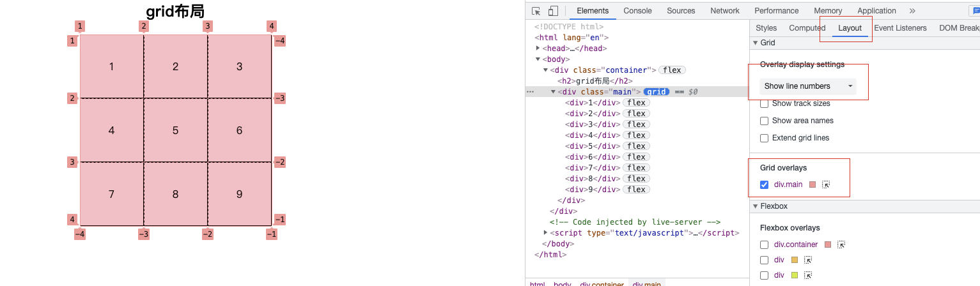Open the Event Listeners sidebar tab
This screenshot has height=286, width=980.
pos(900,28)
